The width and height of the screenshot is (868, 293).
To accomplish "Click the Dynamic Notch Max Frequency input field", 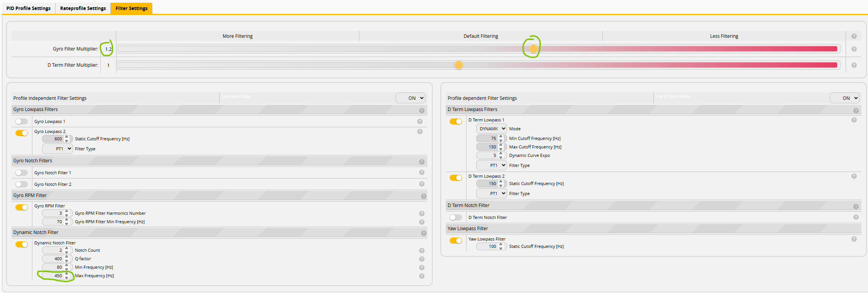I will (54, 276).
